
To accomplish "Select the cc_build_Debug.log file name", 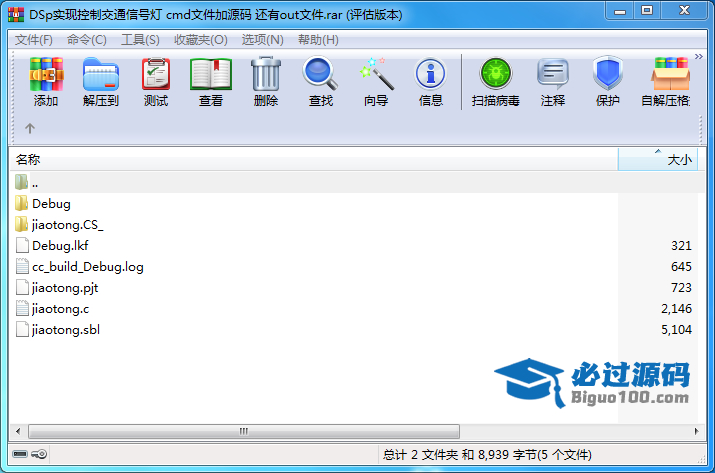I will [x=88, y=266].
